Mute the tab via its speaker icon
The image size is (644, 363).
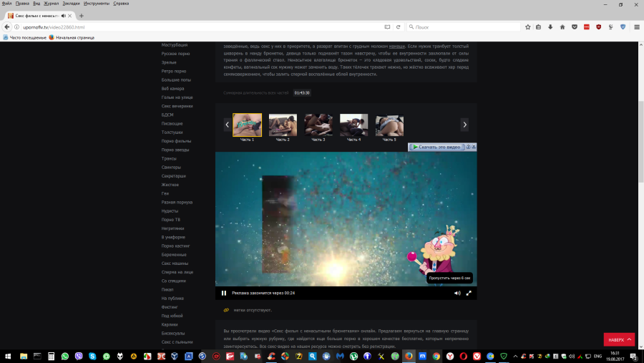[x=63, y=15]
